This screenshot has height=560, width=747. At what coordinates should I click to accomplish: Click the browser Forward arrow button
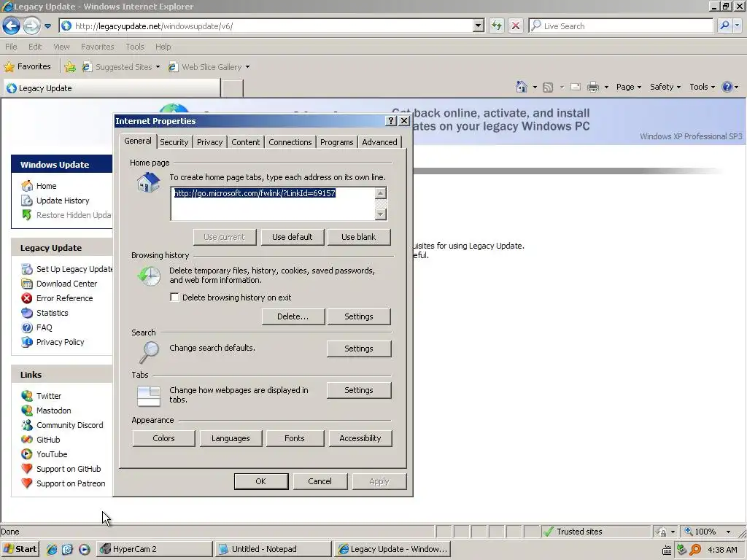pyautogui.click(x=31, y=26)
